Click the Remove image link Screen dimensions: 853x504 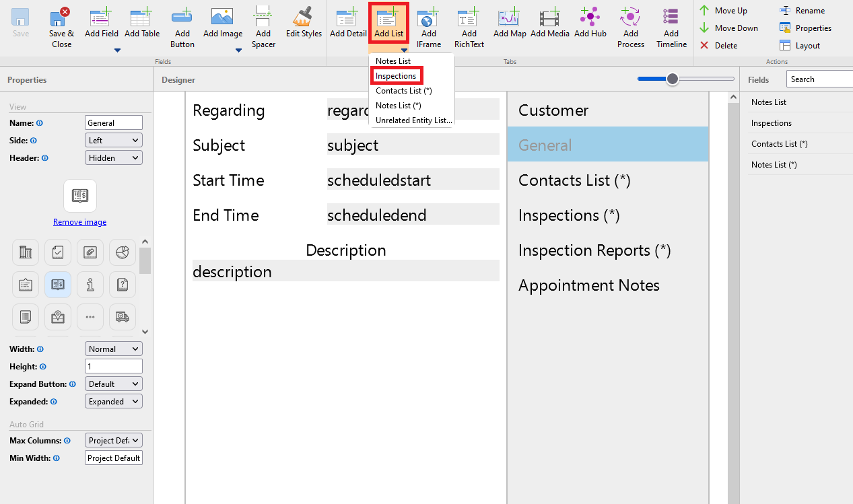79,222
